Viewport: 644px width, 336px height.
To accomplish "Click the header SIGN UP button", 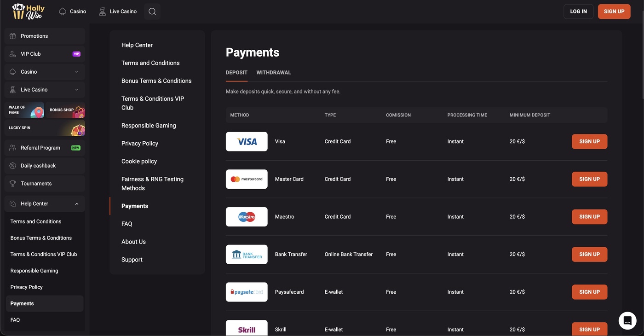I will [614, 12].
